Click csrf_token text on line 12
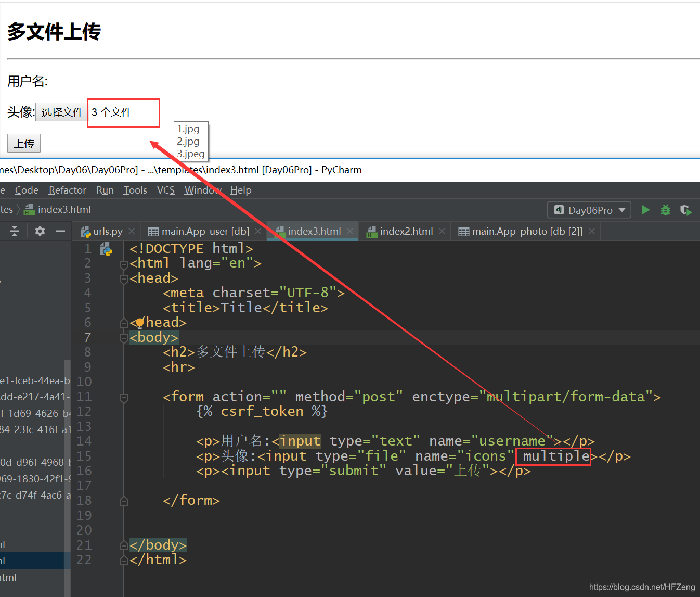Image resolution: width=700 pixels, height=597 pixels. pyautogui.click(x=262, y=412)
